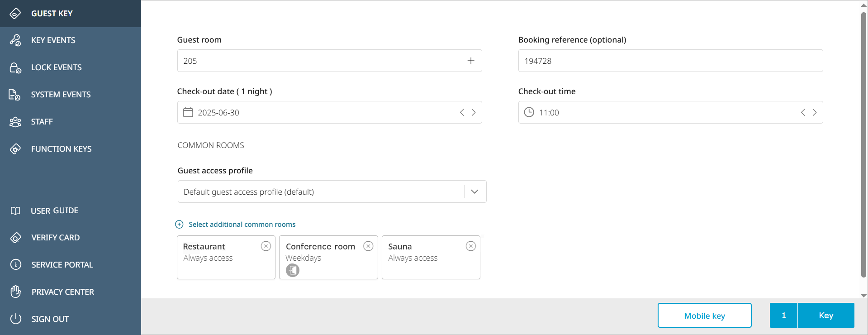Click the Sign Out power icon
Viewport: 868px width, 335px height.
(x=16, y=319)
